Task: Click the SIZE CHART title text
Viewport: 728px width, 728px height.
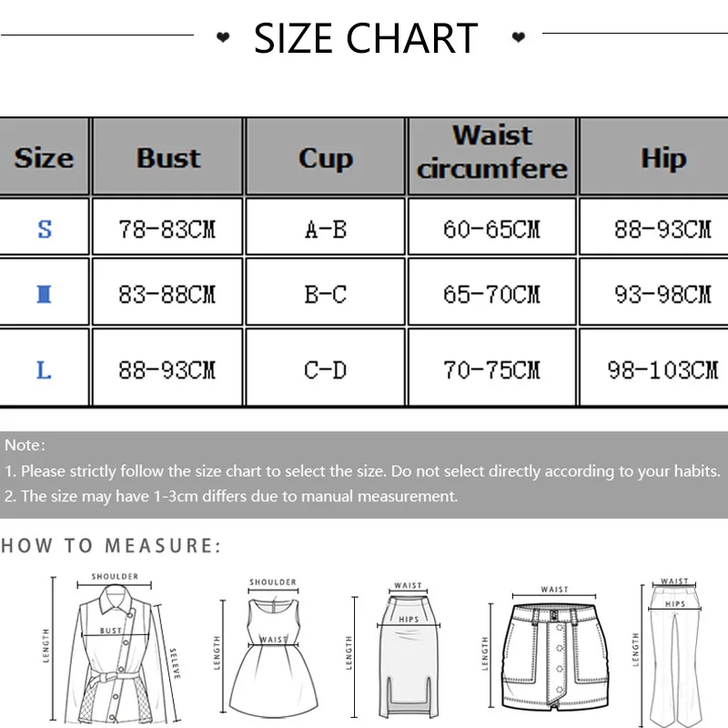Action: [366, 38]
